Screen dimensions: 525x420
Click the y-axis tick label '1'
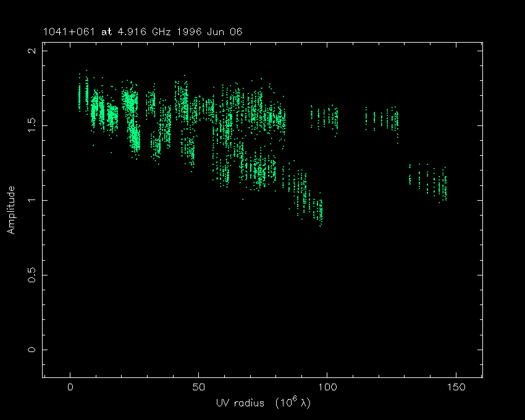click(x=31, y=200)
